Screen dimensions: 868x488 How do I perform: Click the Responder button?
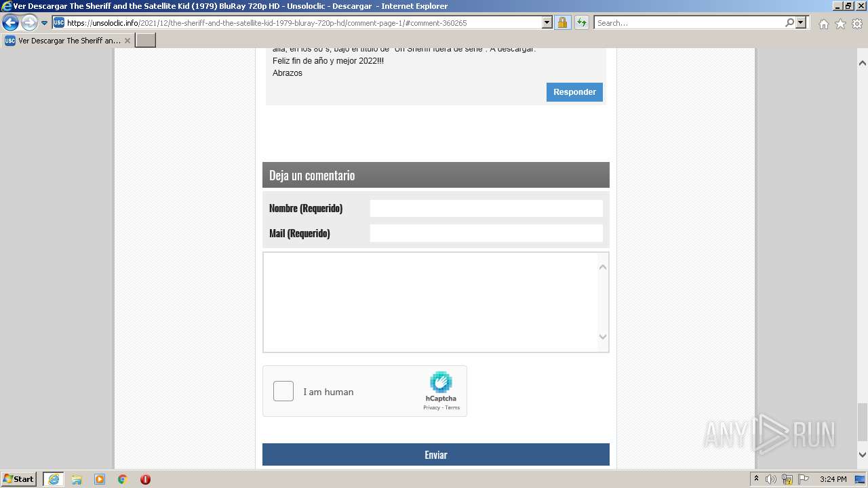(x=574, y=92)
